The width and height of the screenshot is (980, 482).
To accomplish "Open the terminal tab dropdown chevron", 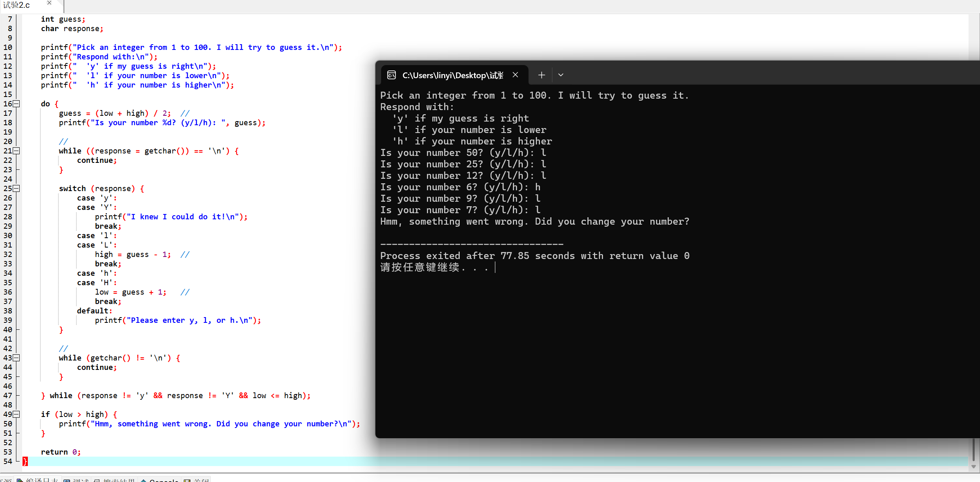I will (561, 75).
